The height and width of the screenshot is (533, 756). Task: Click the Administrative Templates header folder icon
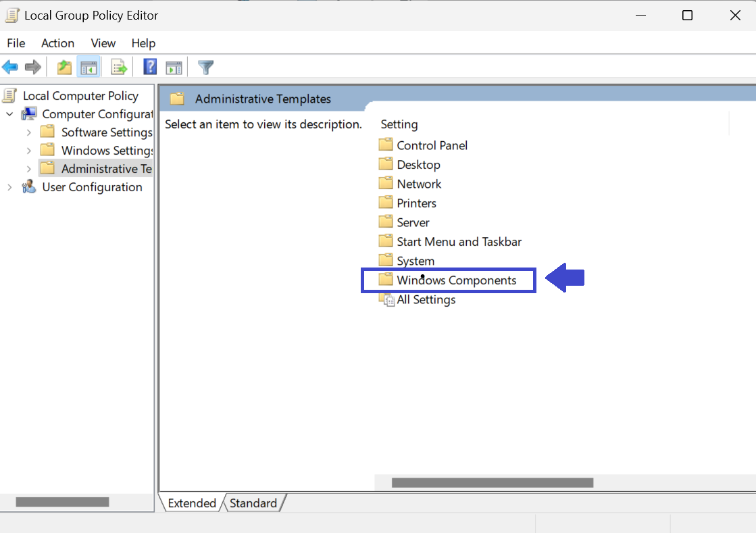click(178, 99)
